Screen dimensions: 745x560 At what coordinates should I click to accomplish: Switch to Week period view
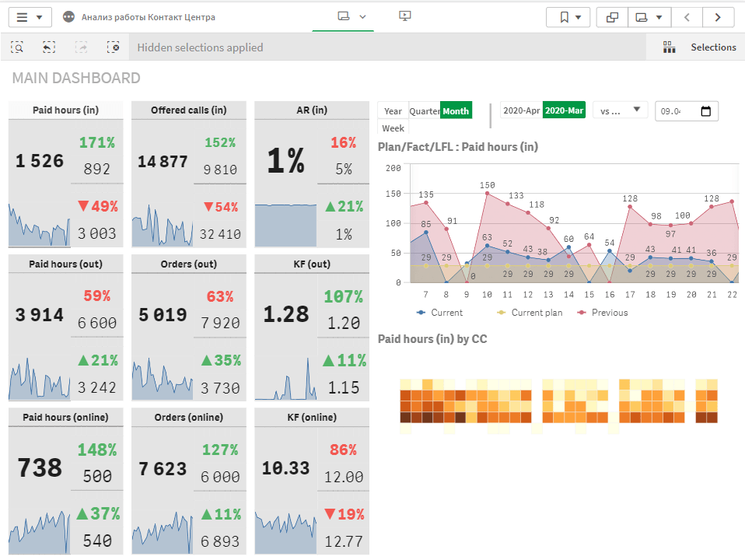click(393, 128)
